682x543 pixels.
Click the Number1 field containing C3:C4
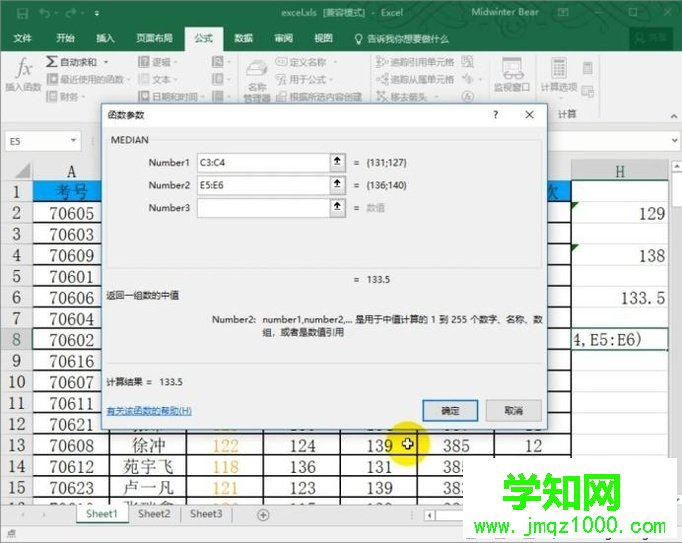[263, 162]
